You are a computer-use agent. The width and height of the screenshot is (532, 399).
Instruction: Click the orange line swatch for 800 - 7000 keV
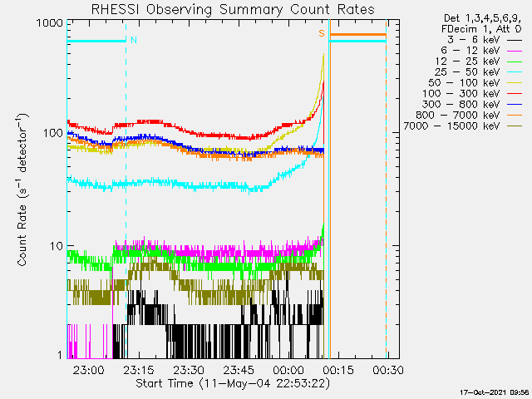point(515,116)
